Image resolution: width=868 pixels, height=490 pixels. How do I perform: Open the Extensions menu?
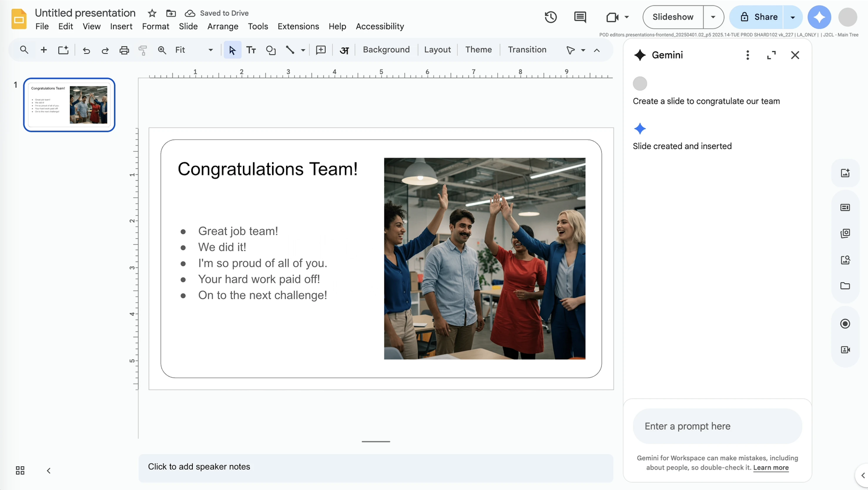[298, 26]
